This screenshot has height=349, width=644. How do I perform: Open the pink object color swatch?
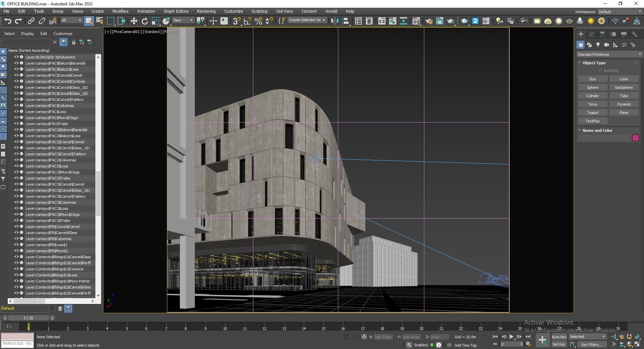click(635, 138)
